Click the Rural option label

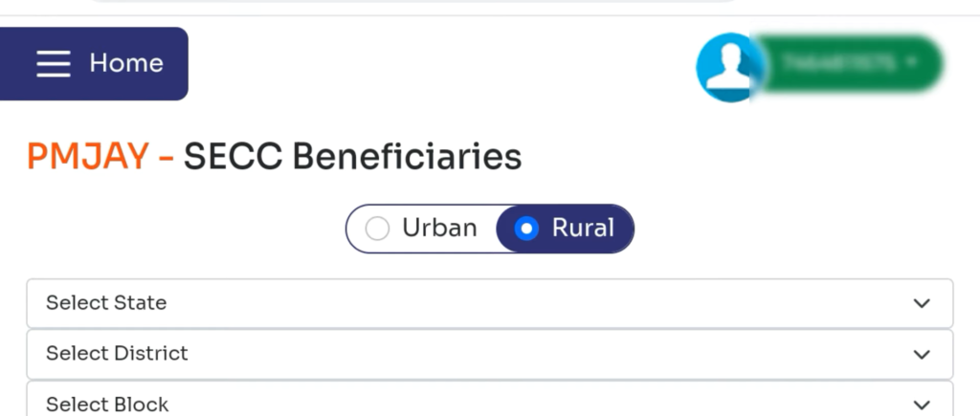pos(583,228)
